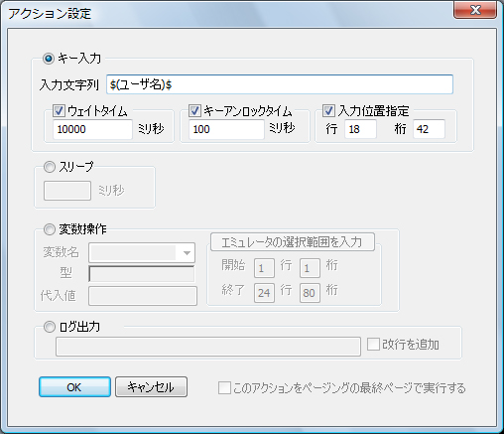This screenshot has width=504, height=434.
Task: Toggle the 改行を追加 checkbox
Action: (x=373, y=345)
